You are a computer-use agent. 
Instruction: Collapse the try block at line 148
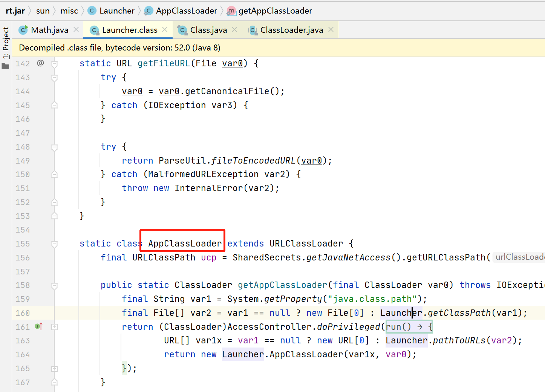coord(54,147)
